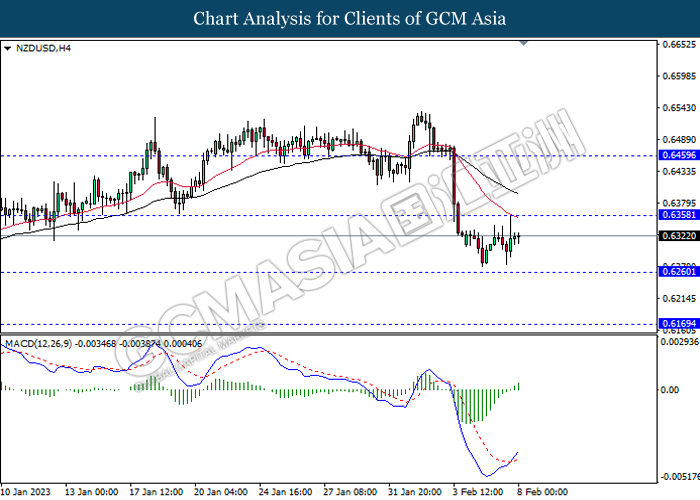Click the Chart Analysis for Clients header title
700x500 pixels.
350,19
